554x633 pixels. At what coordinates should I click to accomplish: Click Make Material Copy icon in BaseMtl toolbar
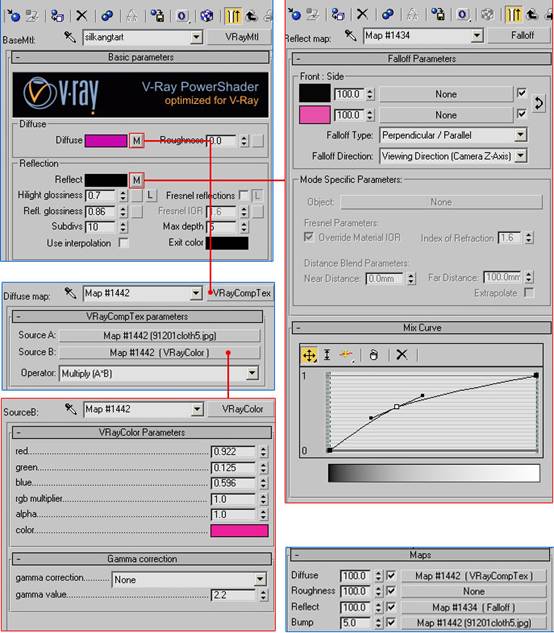coord(107,16)
